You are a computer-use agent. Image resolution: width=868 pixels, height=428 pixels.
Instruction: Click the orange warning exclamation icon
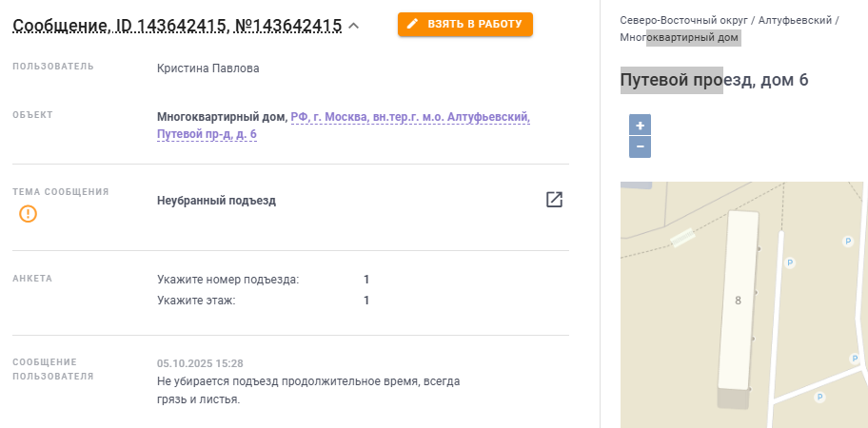(29, 213)
